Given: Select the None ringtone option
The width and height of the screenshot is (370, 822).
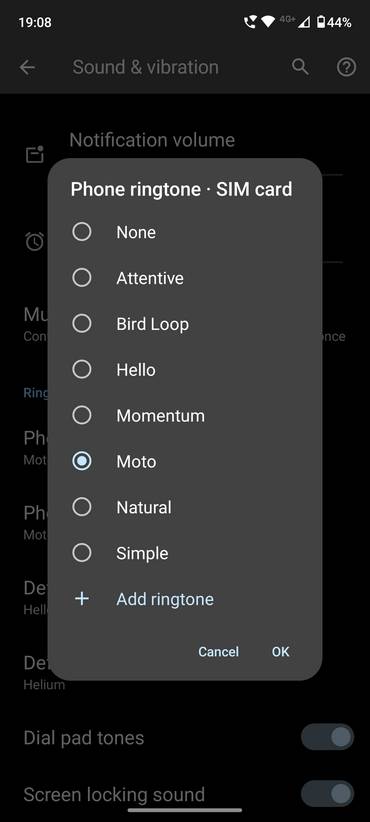Looking at the screenshot, I should coord(184,232).
